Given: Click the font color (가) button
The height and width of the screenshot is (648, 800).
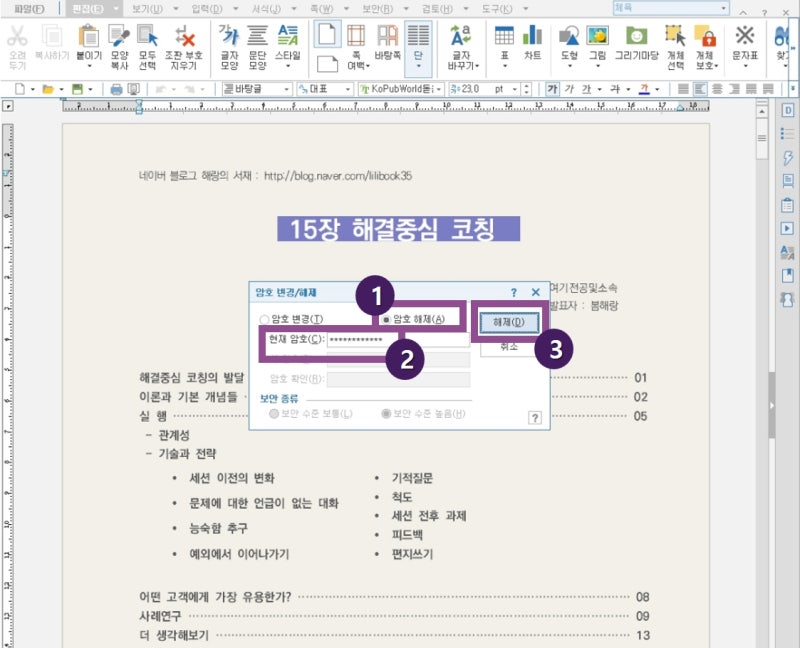Looking at the screenshot, I should 644,89.
